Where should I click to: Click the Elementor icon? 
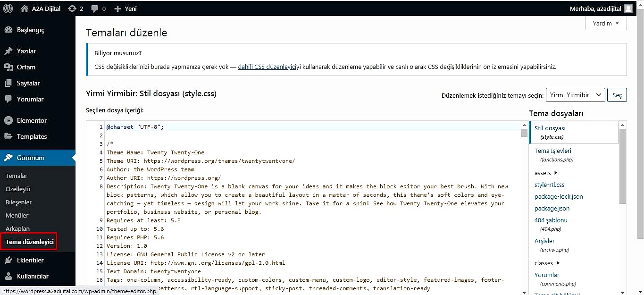click(8, 120)
